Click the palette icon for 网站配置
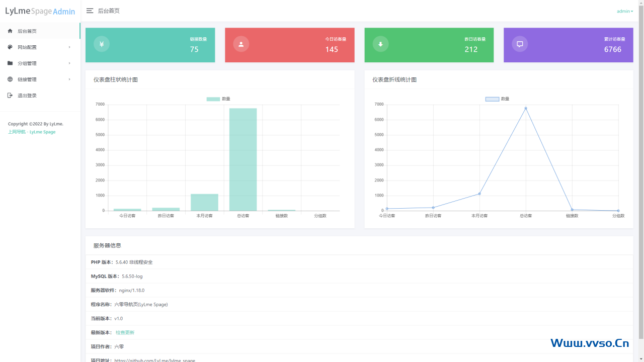This screenshot has height=362, width=644. 10,47
